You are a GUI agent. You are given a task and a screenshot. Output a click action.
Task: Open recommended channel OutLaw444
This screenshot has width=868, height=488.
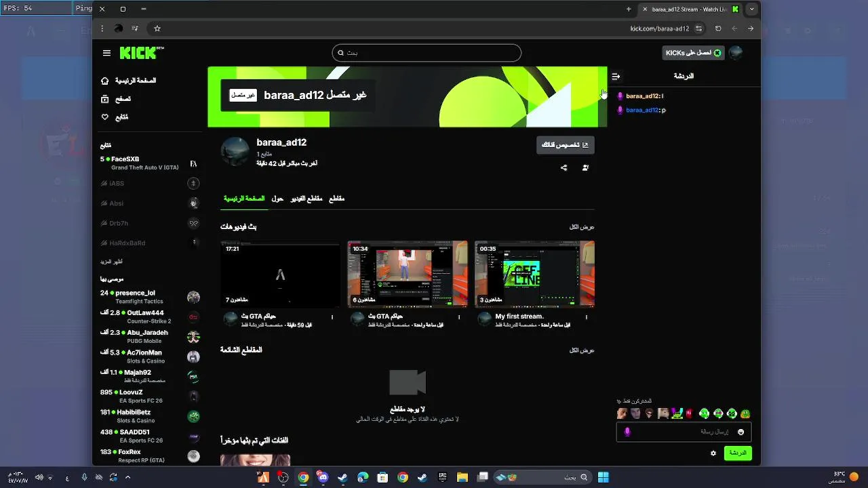click(x=149, y=317)
